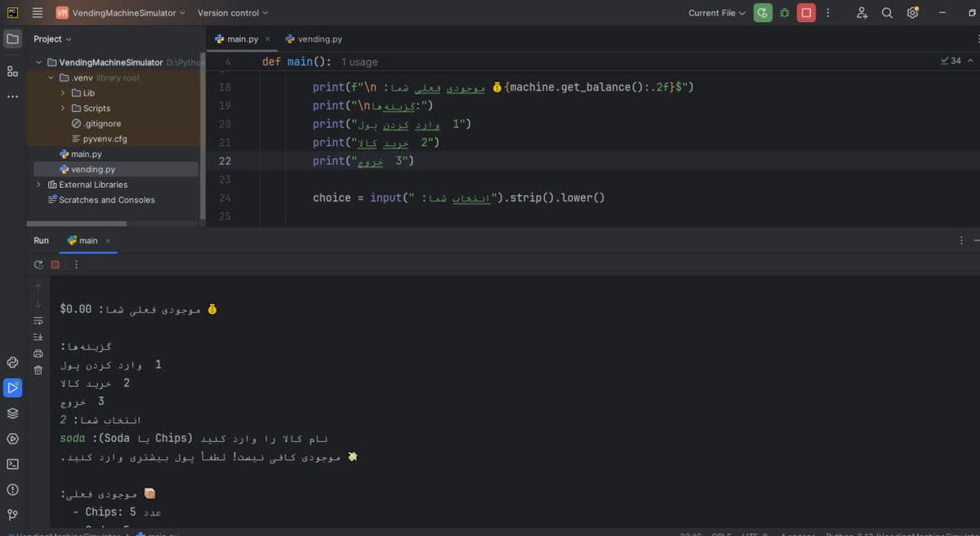Open the Current File run configuration dropdown

point(716,12)
